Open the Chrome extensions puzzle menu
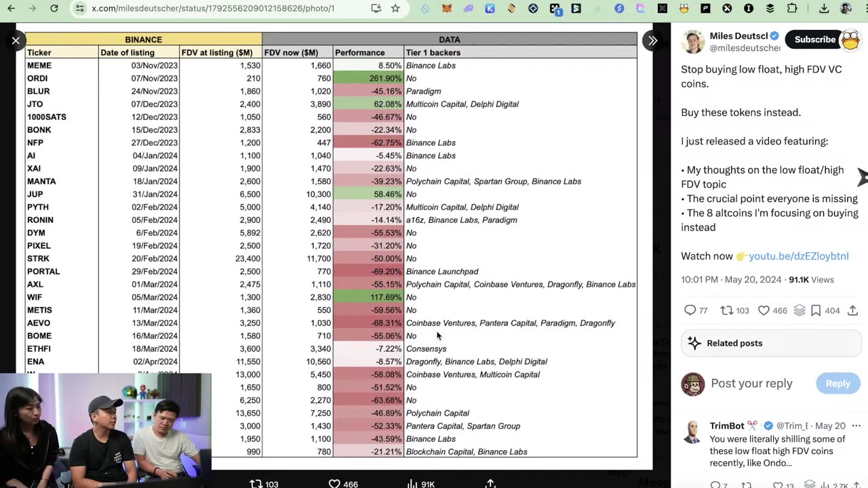 (792, 9)
